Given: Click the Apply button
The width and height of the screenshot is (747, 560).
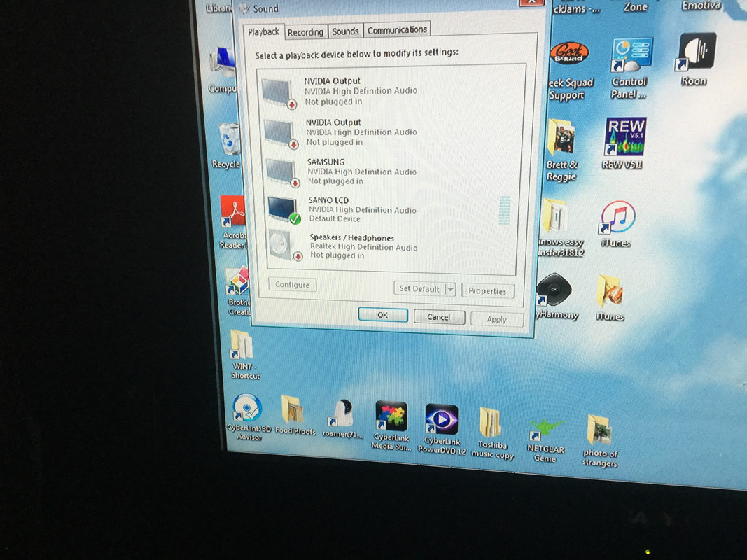Looking at the screenshot, I should 496,319.
